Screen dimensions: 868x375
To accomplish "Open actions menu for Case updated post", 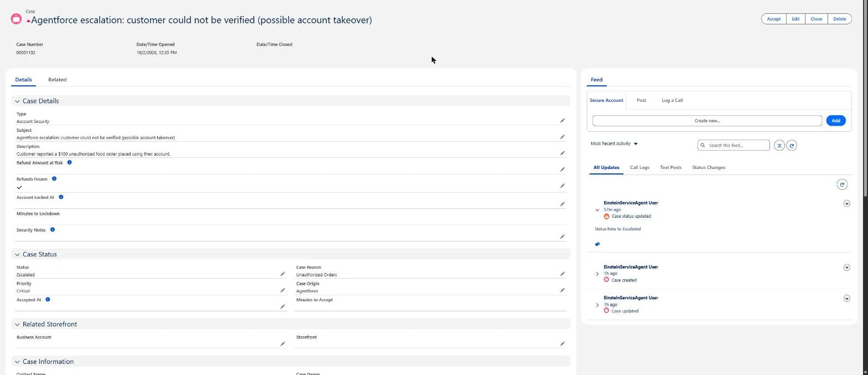I will [846, 299].
